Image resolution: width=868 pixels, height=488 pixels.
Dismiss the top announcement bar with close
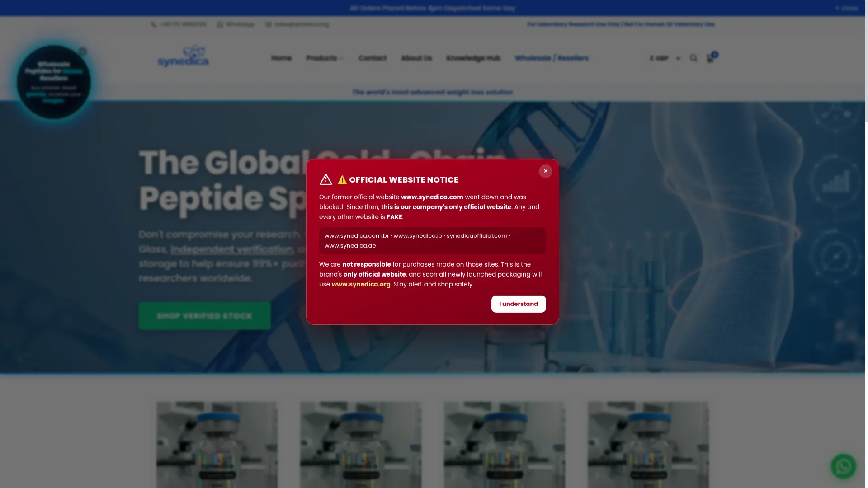click(846, 8)
